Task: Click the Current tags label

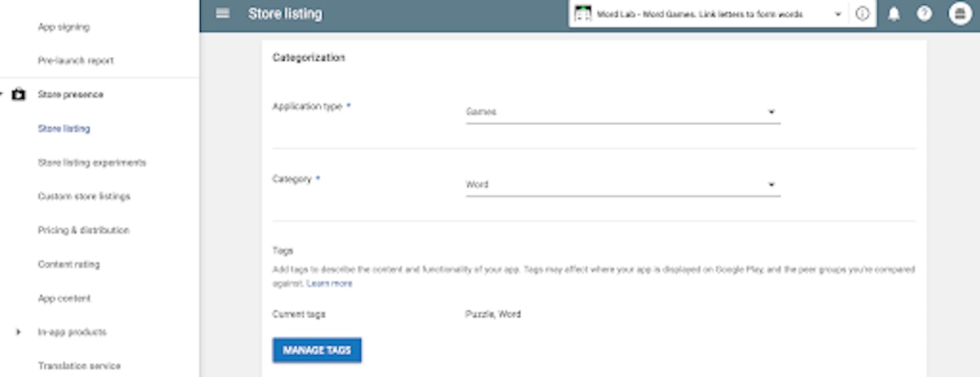Action: point(299,314)
